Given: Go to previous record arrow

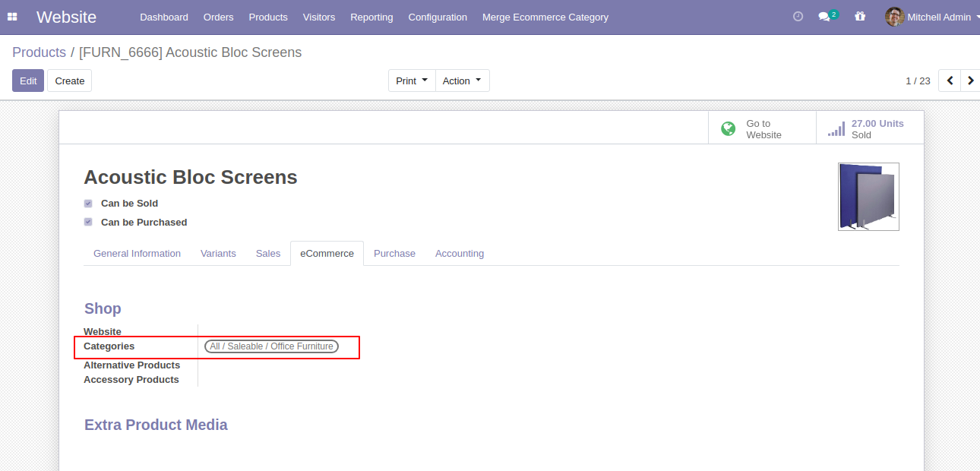Looking at the screenshot, I should [x=950, y=81].
